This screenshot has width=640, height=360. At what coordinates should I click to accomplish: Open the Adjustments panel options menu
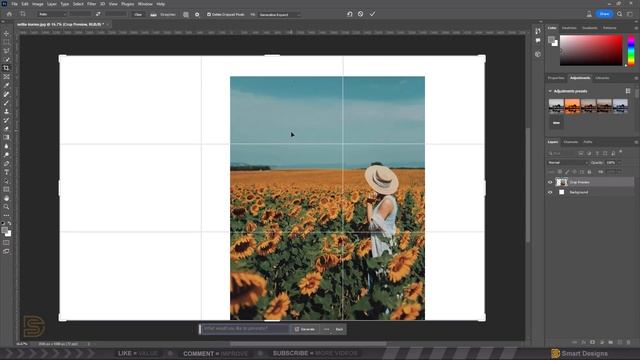[x=636, y=78]
